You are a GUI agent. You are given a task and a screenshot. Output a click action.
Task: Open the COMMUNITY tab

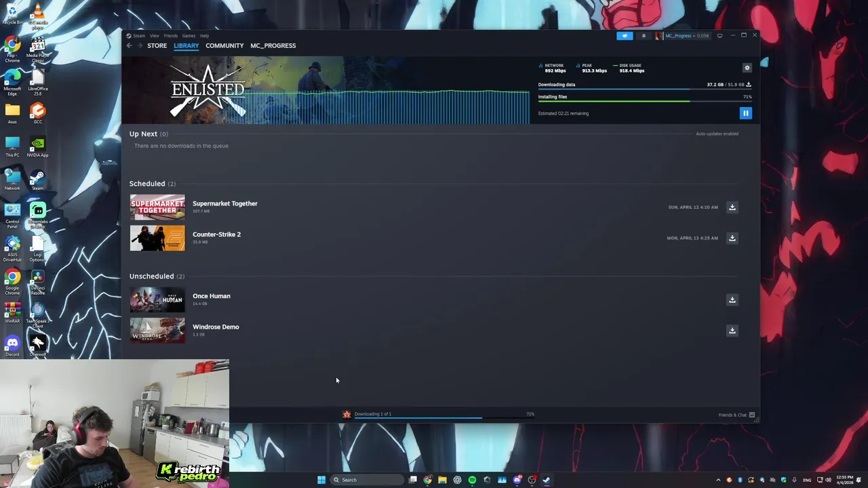(224, 45)
